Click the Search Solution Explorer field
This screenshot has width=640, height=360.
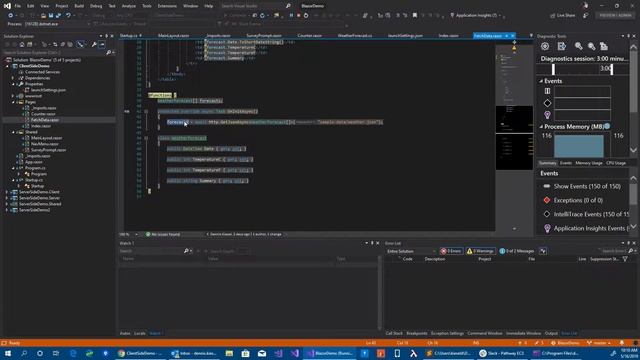pyautogui.click(x=55, y=53)
